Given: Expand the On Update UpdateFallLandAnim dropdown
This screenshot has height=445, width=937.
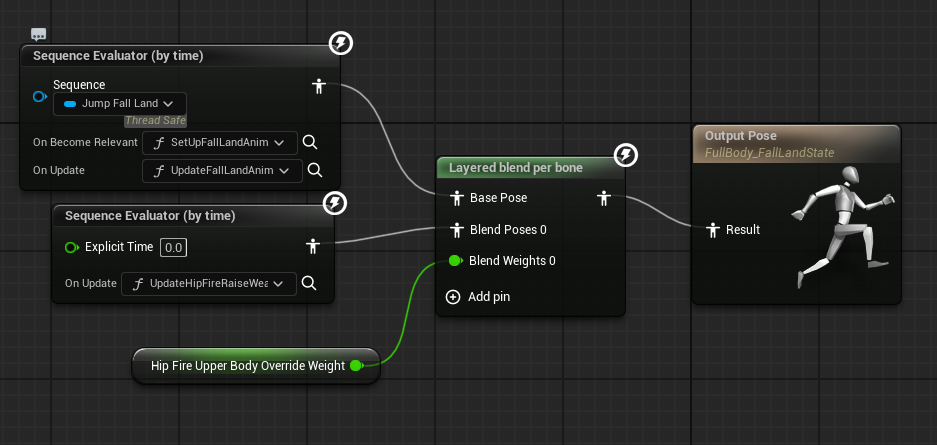Looking at the screenshot, I should [221, 171].
